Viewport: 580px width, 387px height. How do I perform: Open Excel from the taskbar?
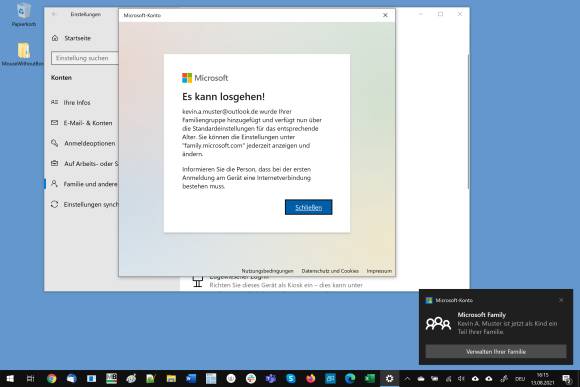click(x=370, y=378)
